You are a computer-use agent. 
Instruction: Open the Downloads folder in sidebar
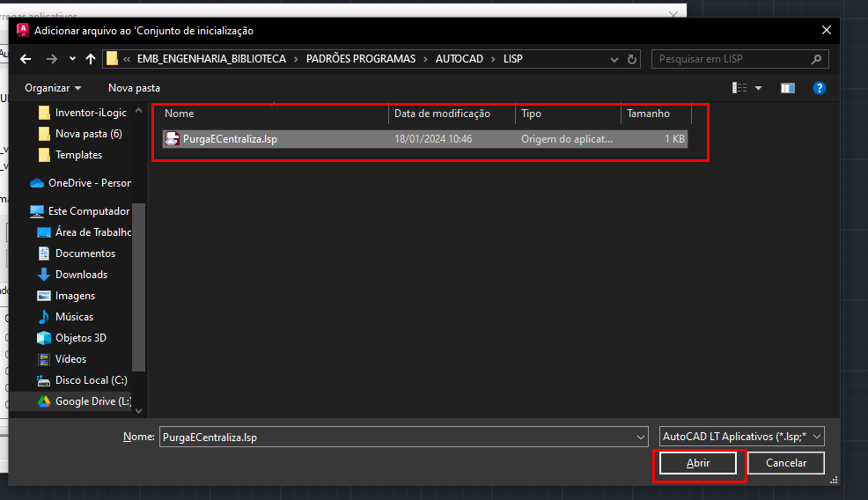click(x=81, y=275)
